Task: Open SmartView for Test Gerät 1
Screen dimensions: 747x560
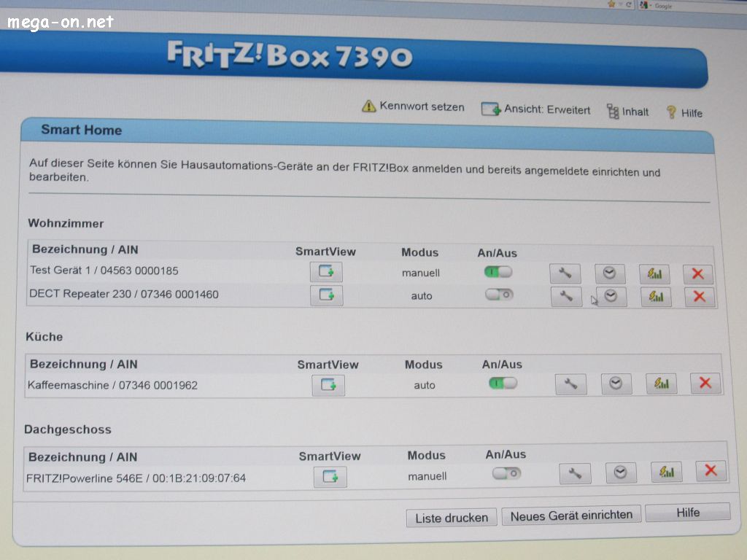Action: [x=325, y=272]
